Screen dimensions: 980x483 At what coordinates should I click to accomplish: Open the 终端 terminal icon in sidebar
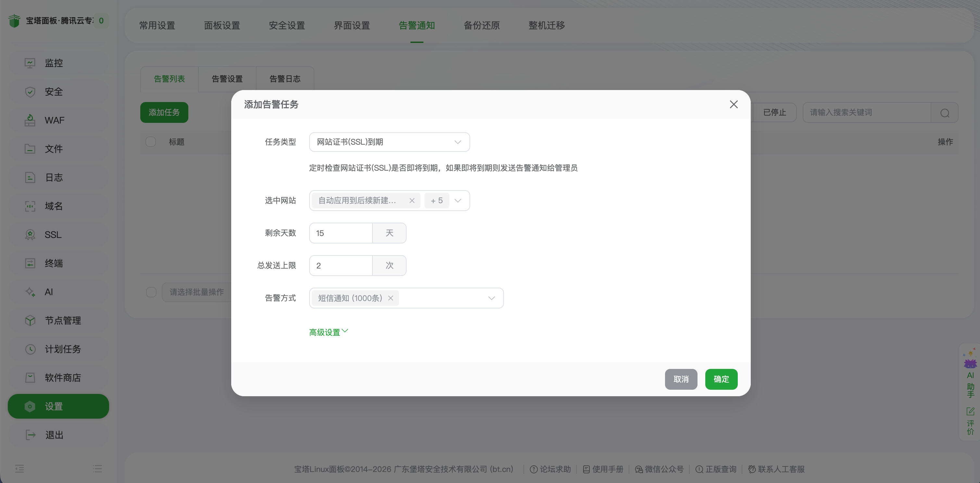click(30, 263)
